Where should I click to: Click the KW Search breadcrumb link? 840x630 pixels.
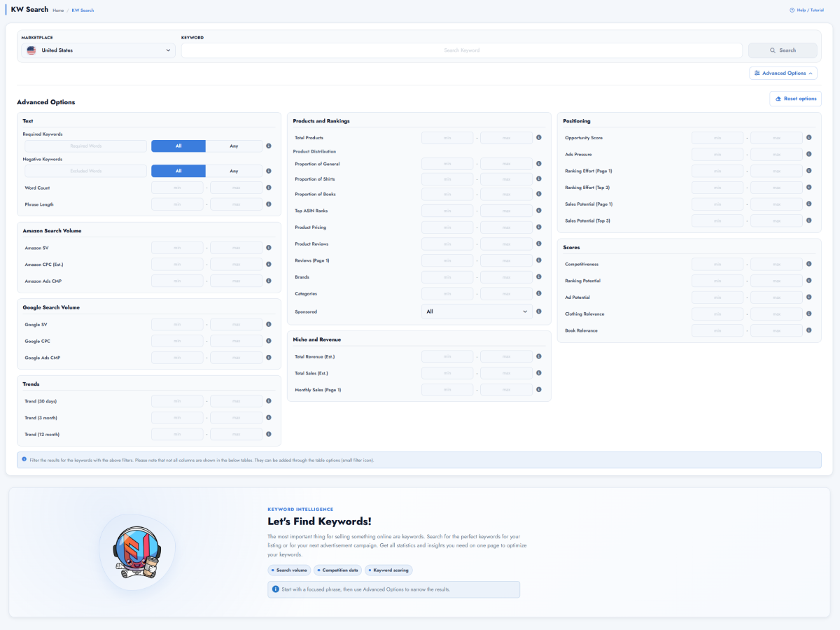(83, 10)
